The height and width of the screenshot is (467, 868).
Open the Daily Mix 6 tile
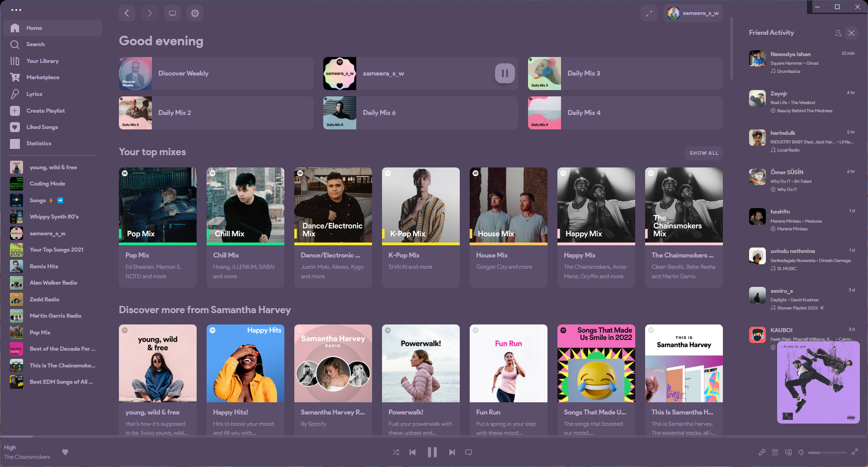pos(420,113)
